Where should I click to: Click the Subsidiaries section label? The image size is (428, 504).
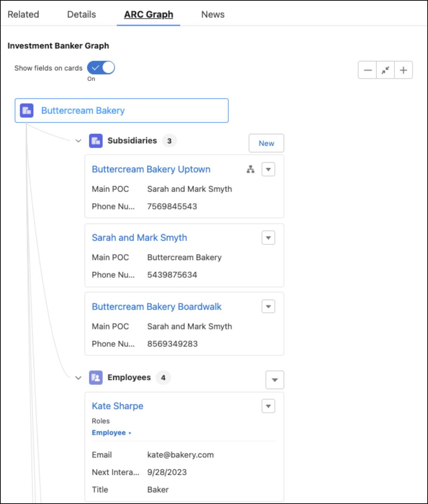point(132,141)
